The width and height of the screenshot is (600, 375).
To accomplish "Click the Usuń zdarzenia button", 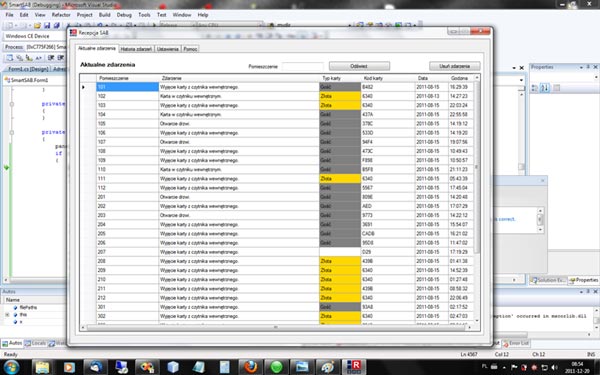I will 455,66.
